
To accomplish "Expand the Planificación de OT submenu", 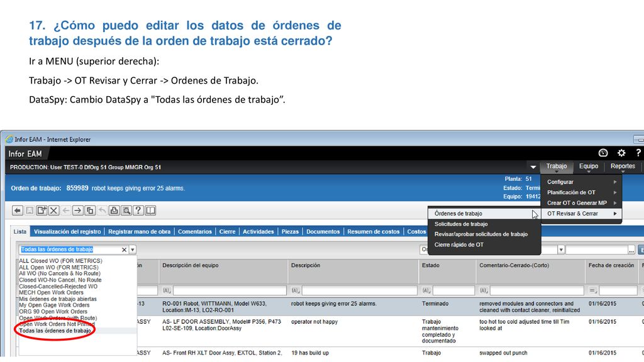I will [581, 192].
